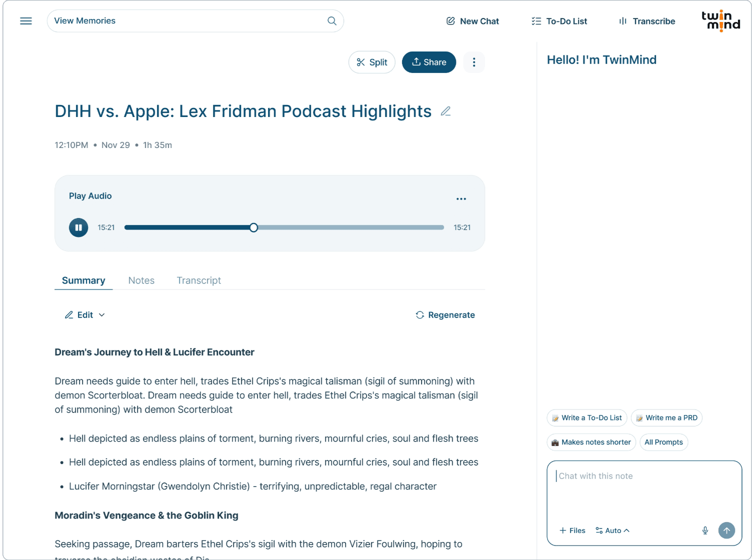
Task: Focus the View Memories search field
Action: pyautogui.click(x=195, y=21)
